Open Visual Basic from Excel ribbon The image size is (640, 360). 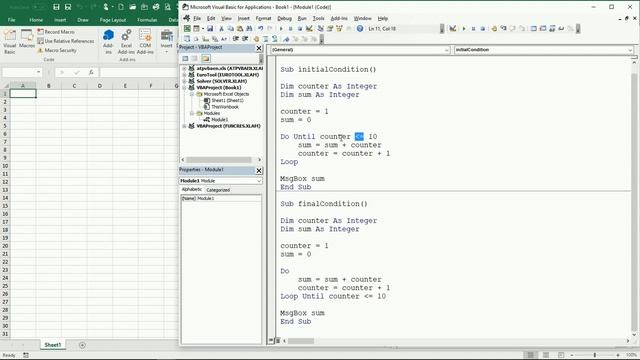tap(10, 42)
